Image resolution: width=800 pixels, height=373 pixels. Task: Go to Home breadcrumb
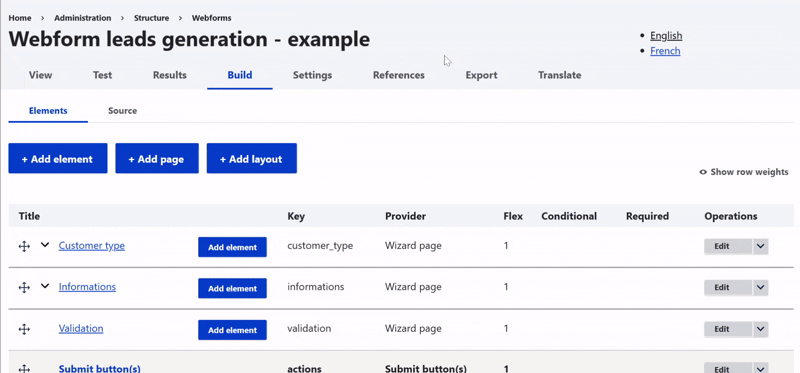tap(20, 18)
